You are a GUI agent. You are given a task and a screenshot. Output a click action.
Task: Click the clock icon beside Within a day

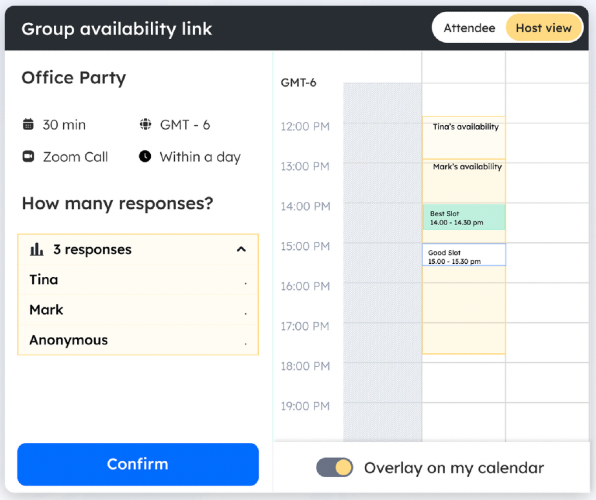145,156
